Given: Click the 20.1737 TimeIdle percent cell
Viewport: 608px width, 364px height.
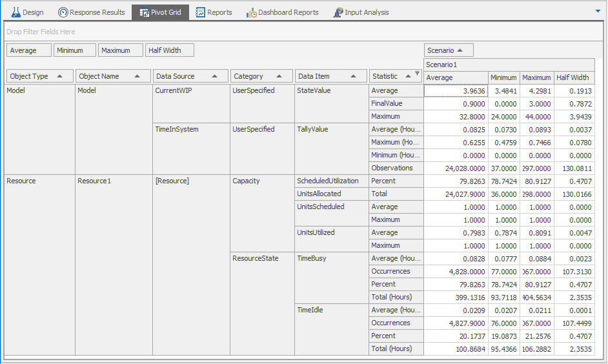Looking at the screenshot, I should point(456,336).
